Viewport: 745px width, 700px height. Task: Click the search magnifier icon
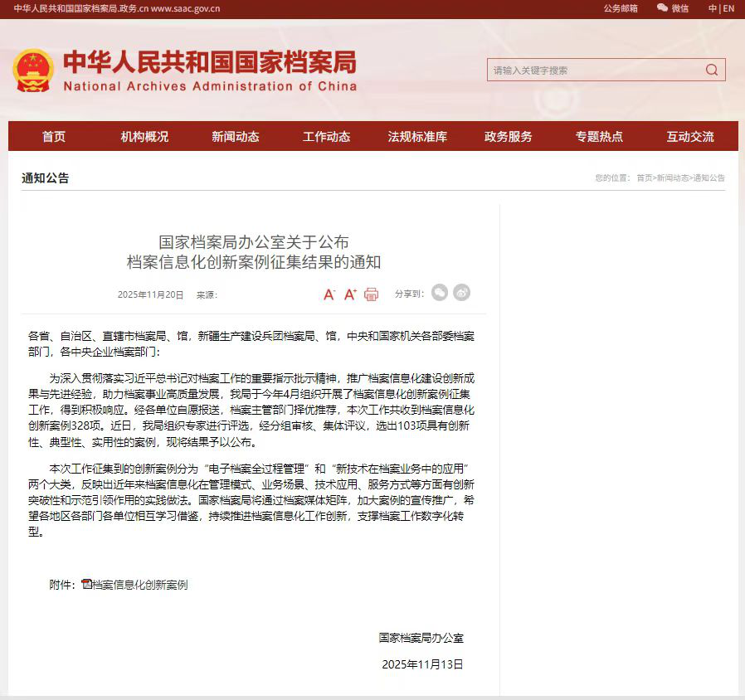point(712,70)
